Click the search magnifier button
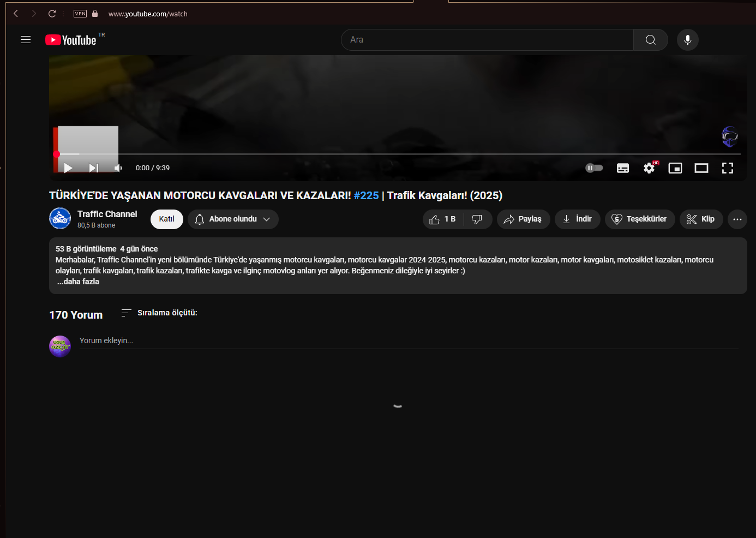 pyautogui.click(x=650, y=40)
